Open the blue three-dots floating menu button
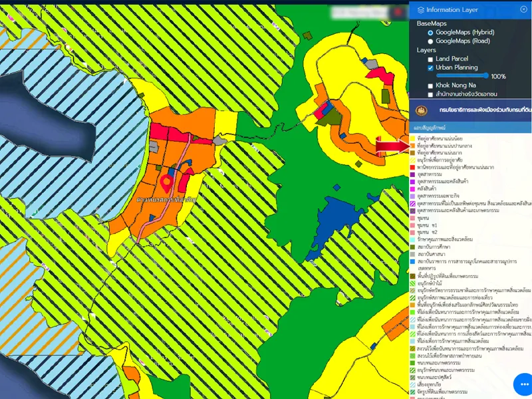The image size is (532, 399). tap(524, 385)
